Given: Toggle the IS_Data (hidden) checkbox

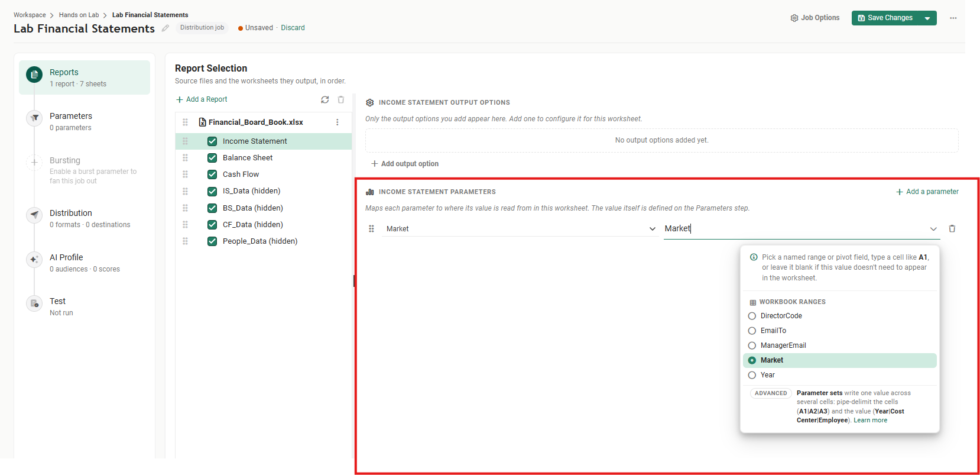Looking at the screenshot, I should tap(212, 191).
